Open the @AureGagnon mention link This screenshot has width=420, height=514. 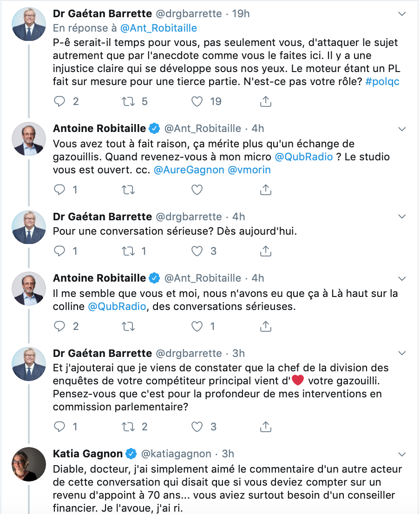(x=189, y=170)
